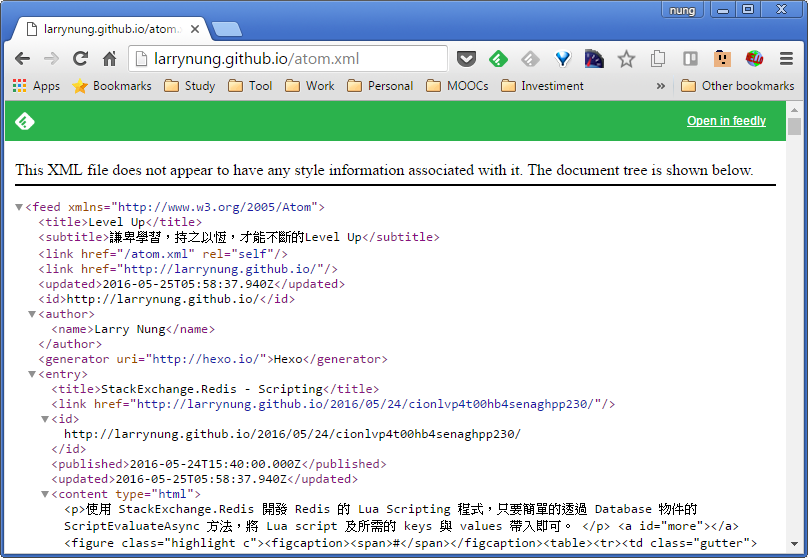Open the Apps grid shortcut
The width and height of the screenshot is (808, 558).
click(x=36, y=86)
